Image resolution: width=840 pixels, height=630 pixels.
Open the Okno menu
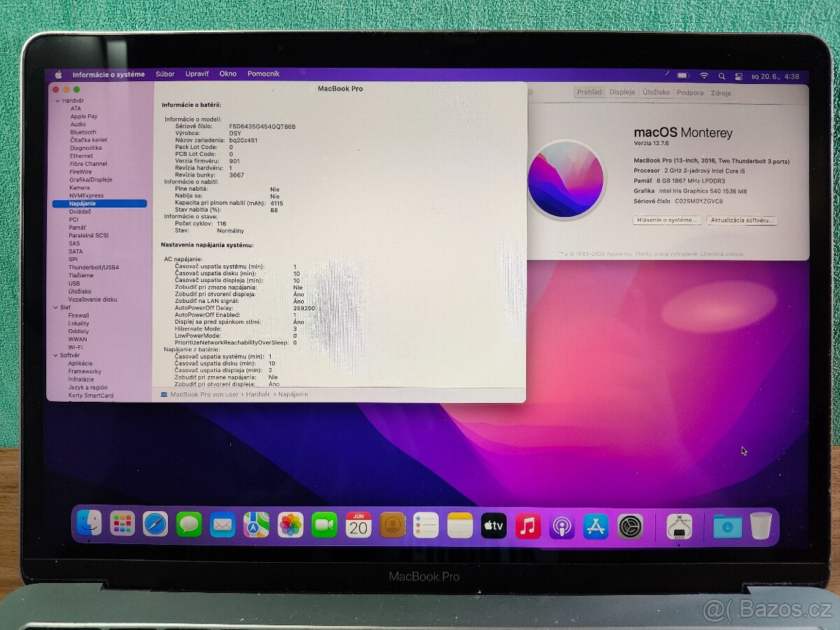click(227, 73)
